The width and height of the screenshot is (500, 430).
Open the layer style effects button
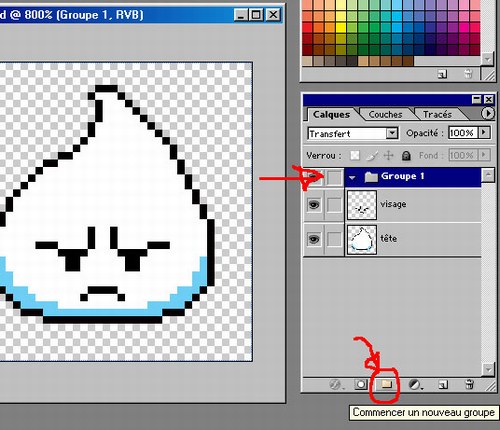click(x=335, y=385)
